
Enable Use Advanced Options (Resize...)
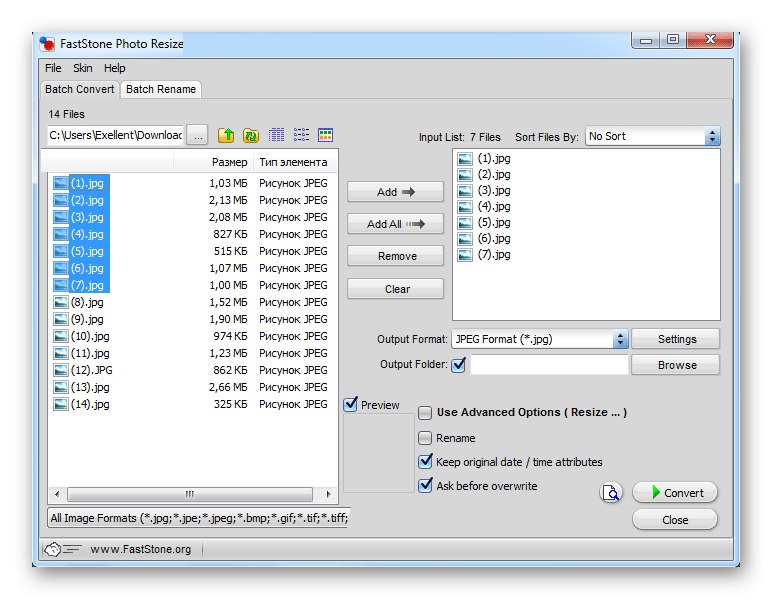[425, 412]
